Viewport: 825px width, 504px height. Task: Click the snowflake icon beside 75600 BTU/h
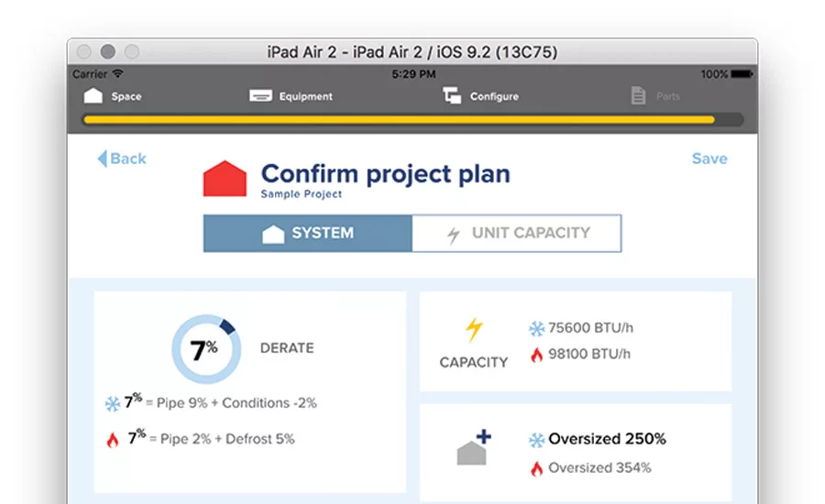536,329
